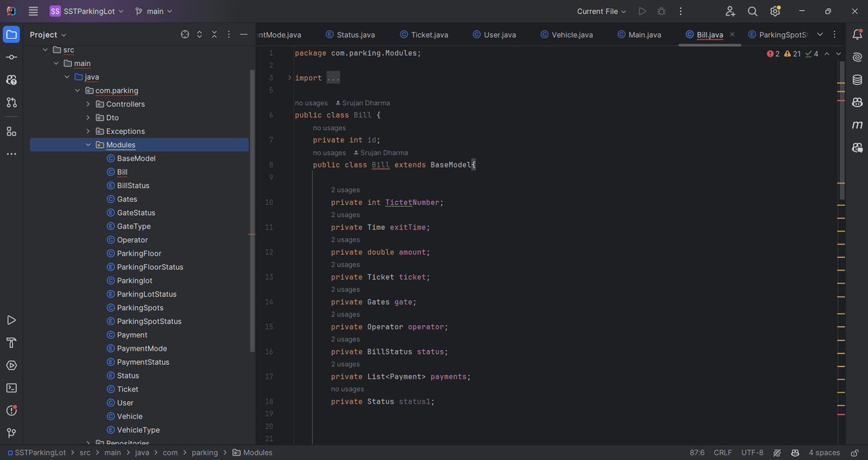Open the Database tool window
868x460 pixels.
tap(857, 80)
